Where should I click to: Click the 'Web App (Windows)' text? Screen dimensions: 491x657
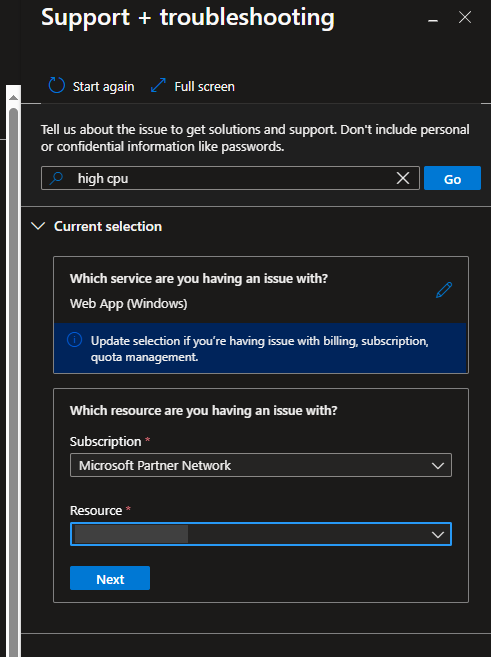tap(129, 303)
